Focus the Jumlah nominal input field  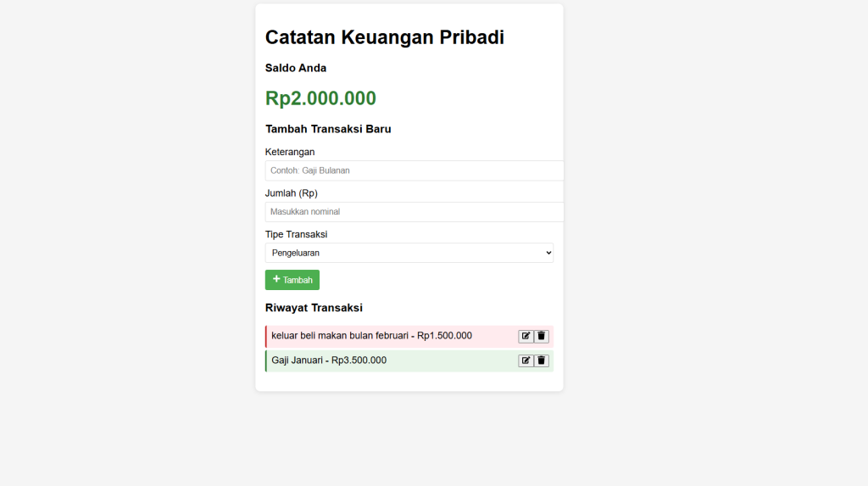(x=414, y=212)
